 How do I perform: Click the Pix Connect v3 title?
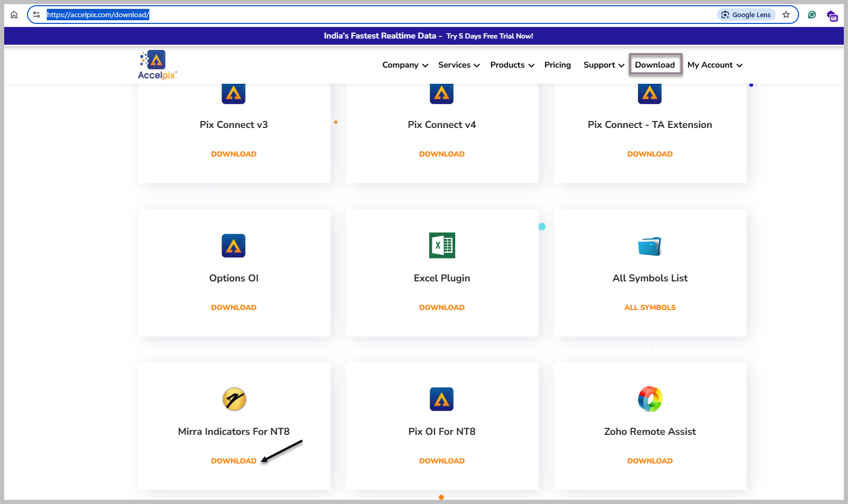[x=234, y=125]
